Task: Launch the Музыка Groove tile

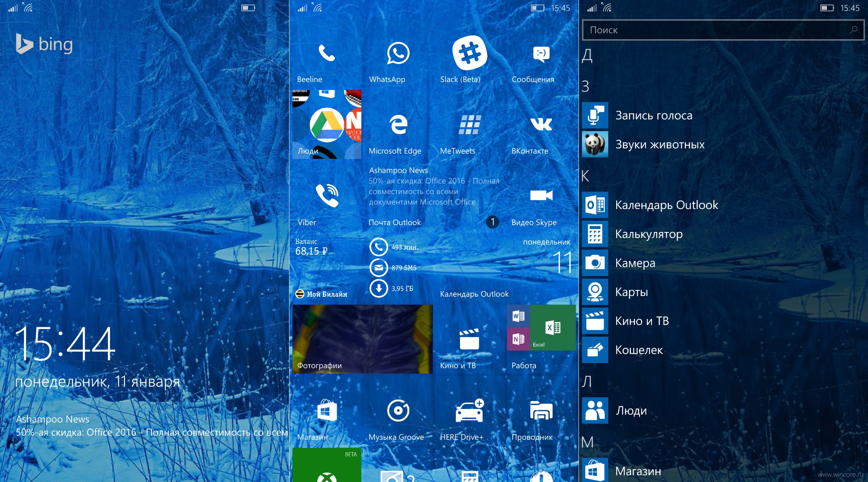Action: click(398, 410)
